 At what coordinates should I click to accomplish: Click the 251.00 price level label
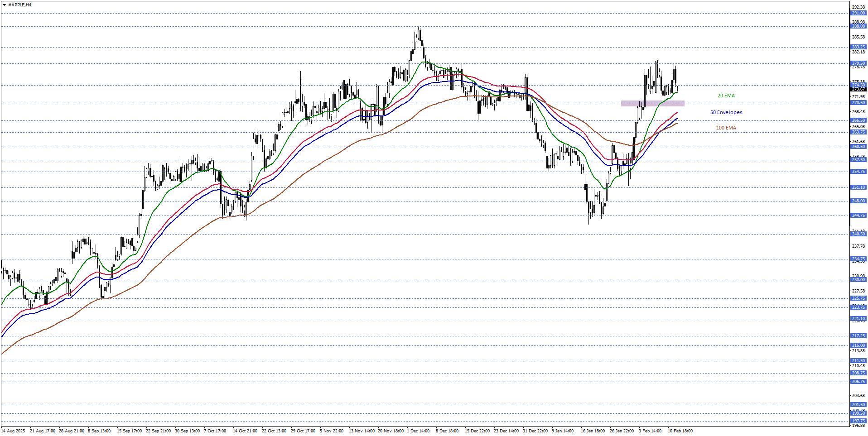(858, 187)
